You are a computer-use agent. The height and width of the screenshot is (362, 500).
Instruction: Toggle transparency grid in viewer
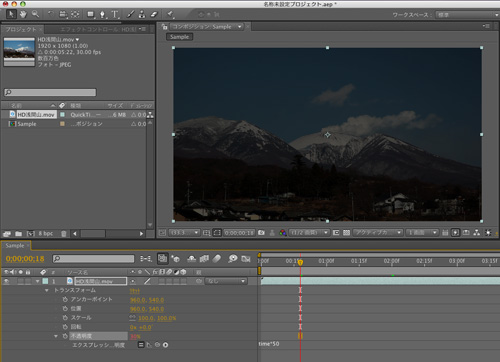tap(347, 233)
